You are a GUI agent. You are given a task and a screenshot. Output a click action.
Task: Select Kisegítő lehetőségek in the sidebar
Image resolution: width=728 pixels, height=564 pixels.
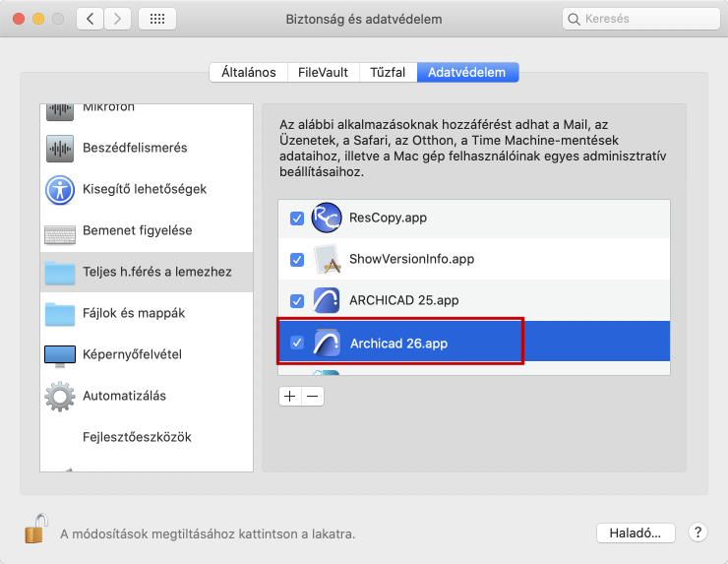(x=145, y=189)
